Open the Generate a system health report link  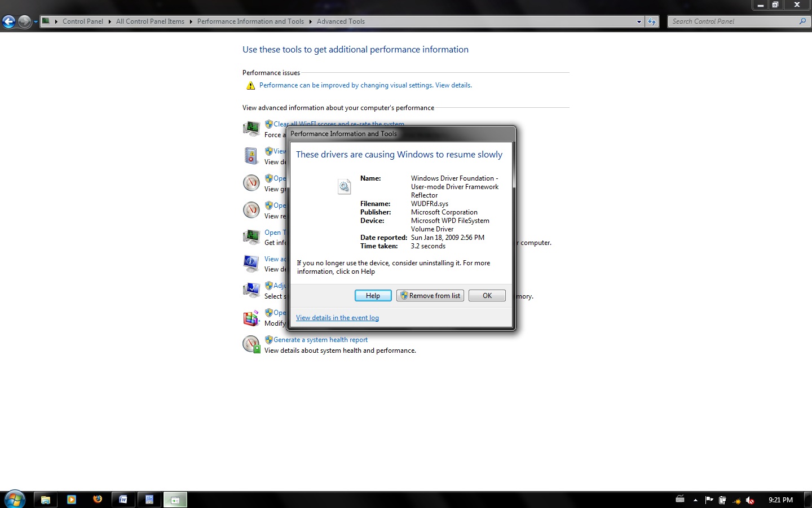[320, 340]
